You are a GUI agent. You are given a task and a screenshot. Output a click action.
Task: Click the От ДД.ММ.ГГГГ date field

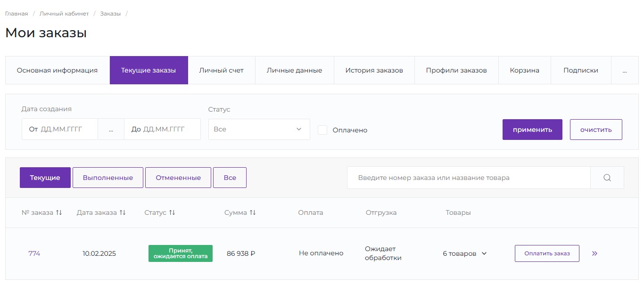[60, 129]
